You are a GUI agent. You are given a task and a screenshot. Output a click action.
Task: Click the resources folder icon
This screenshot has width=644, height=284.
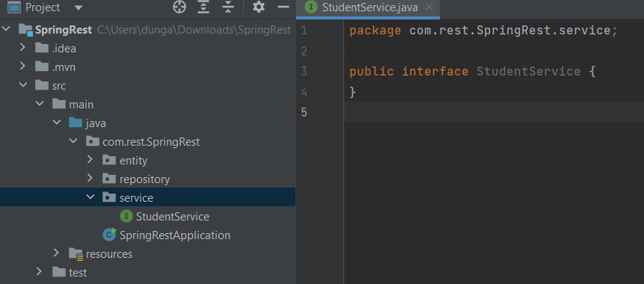[x=76, y=254]
